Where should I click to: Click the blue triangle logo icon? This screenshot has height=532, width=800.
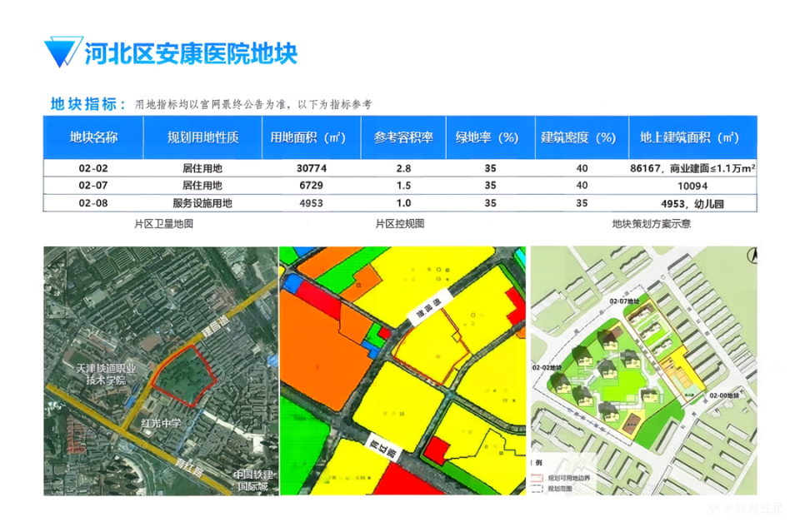pyautogui.click(x=62, y=52)
